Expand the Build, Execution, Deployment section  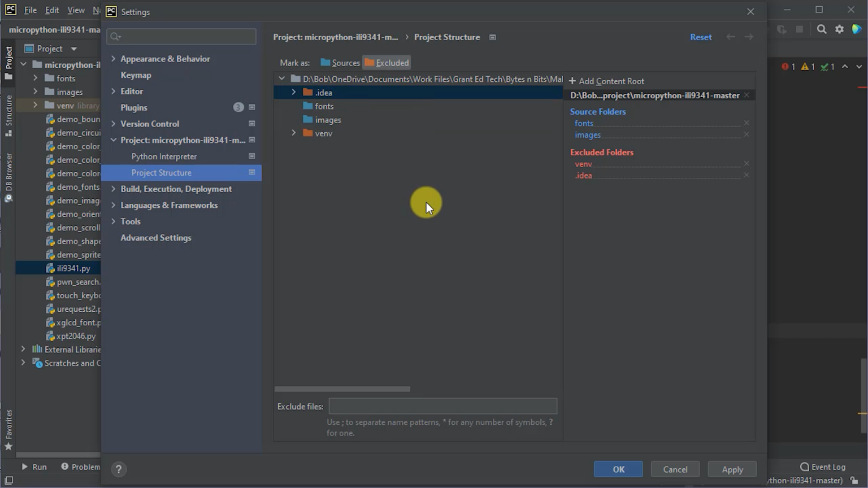pyautogui.click(x=114, y=189)
